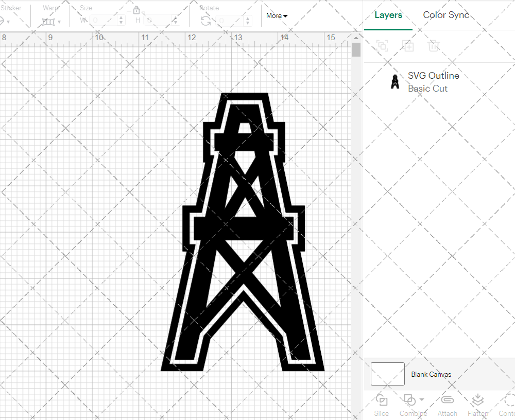Click the Rotate stepper arrows
Screen dimensions: 515x420
point(248,21)
